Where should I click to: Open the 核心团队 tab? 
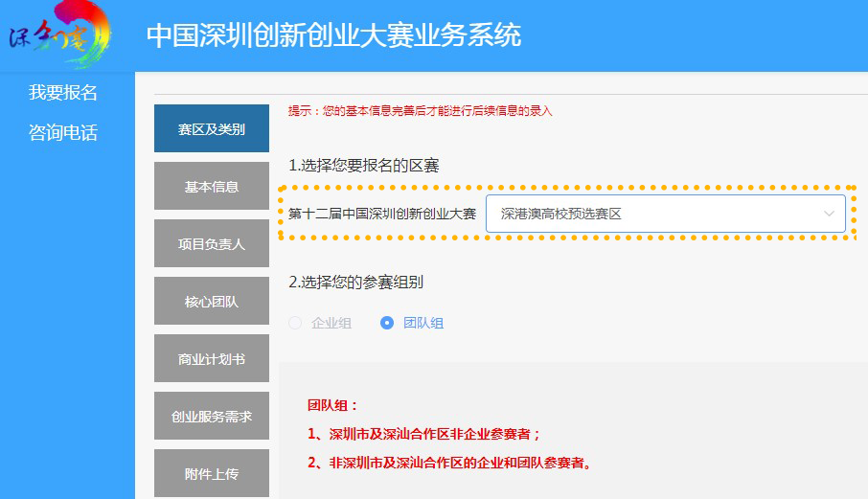(212, 301)
